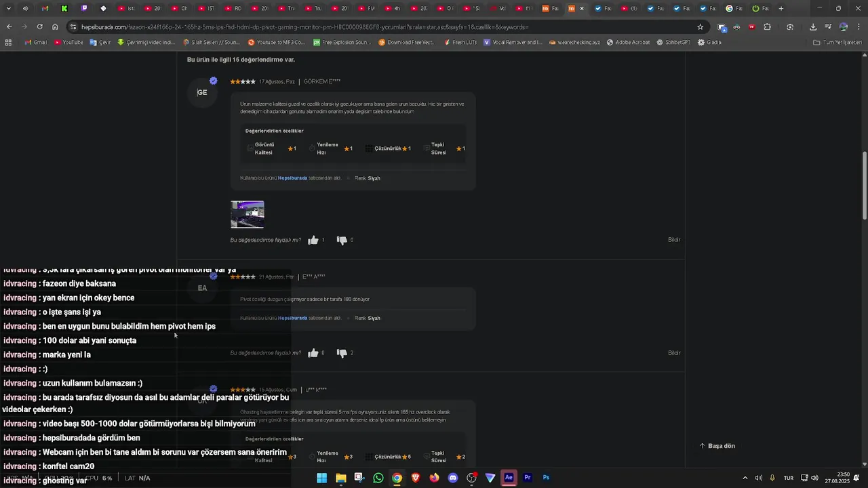Bookmark this page with the star icon
The height and width of the screenshot is (488, 868).
point(701,27)
